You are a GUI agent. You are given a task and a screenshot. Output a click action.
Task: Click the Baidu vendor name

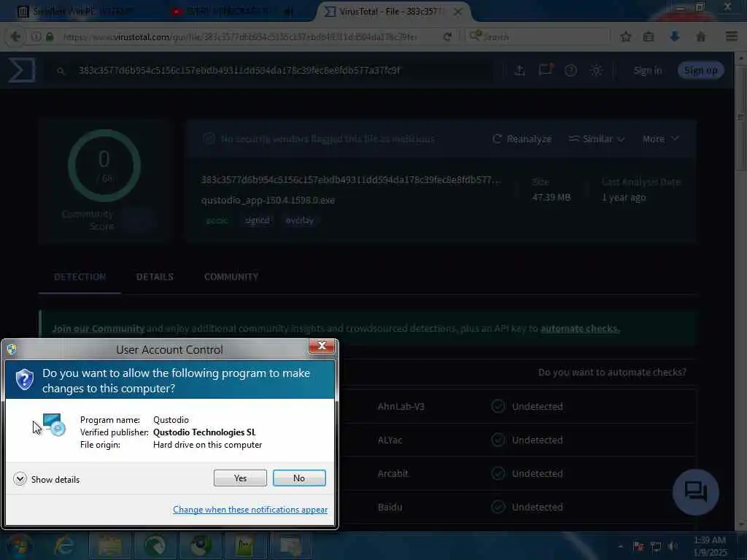[x=390, y=507]
